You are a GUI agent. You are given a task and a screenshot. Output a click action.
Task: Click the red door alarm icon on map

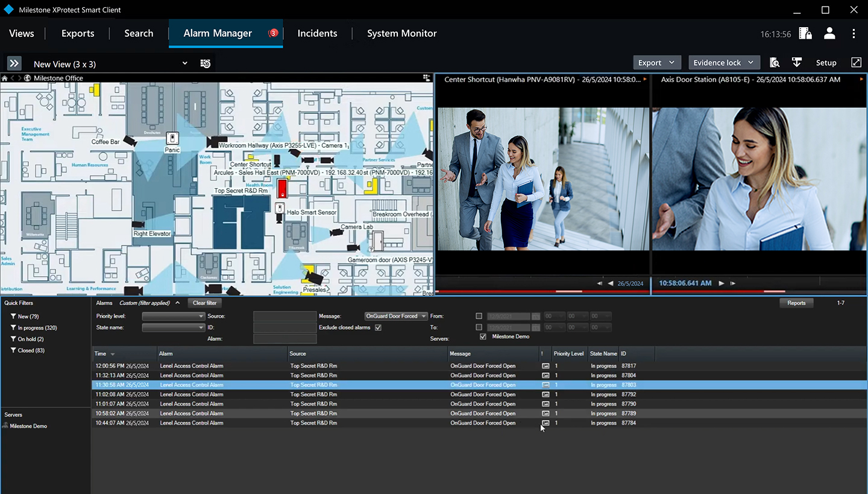[x=281, y=188]
